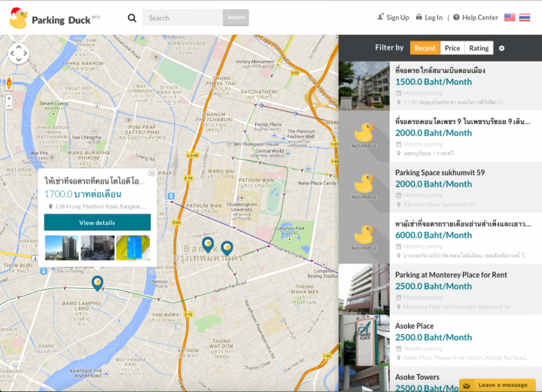Click the Monterey Place building photo

(364, 289)
